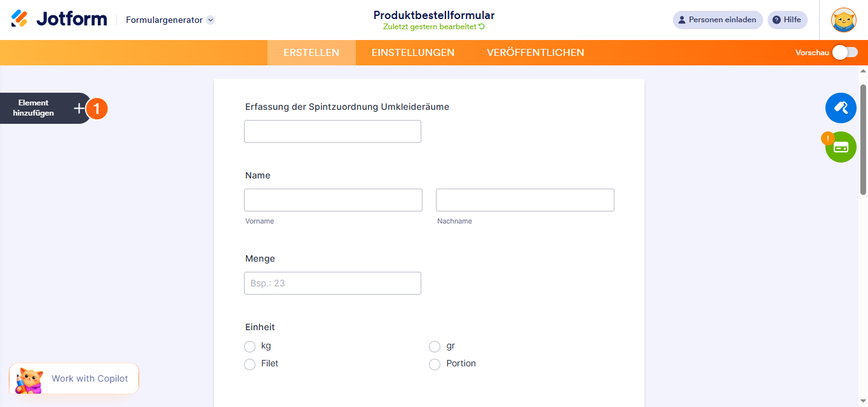Open the green payment settings icon
868x407 pixels.
pos(841,147)
